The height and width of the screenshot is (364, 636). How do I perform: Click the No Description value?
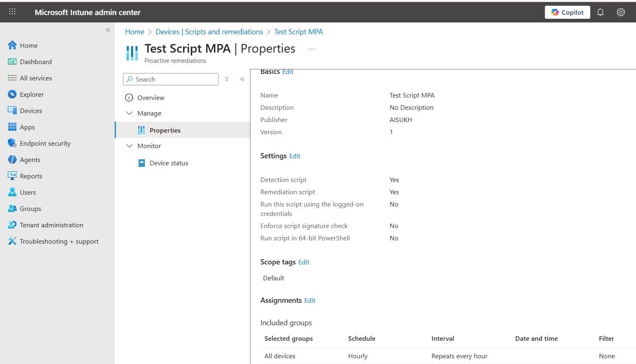point(411,107)
